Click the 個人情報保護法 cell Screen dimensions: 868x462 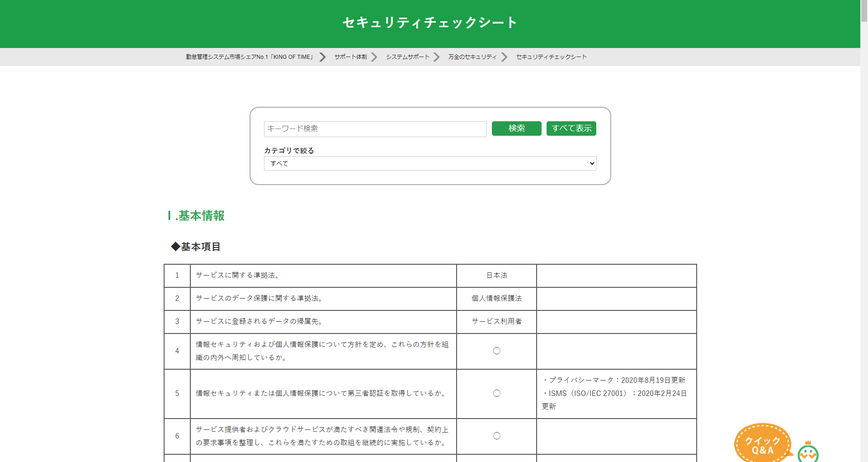pos(497,299)
